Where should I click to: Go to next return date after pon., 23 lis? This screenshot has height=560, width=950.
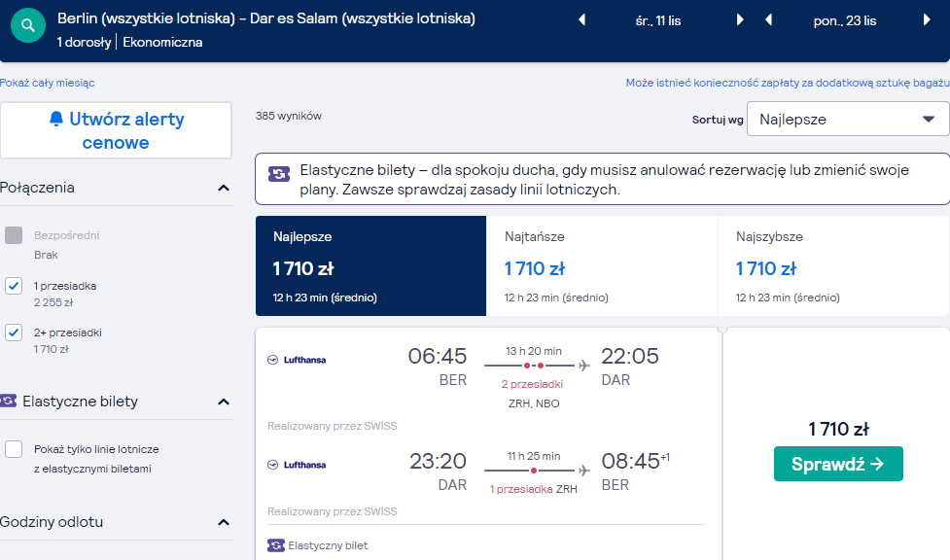[x=927, y=20]
